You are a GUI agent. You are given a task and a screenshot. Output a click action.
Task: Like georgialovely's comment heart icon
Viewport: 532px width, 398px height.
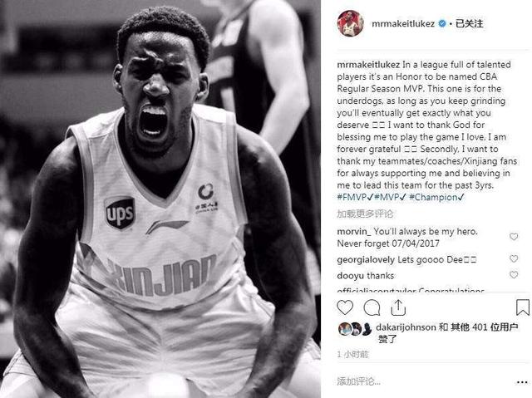pos(514,258)
